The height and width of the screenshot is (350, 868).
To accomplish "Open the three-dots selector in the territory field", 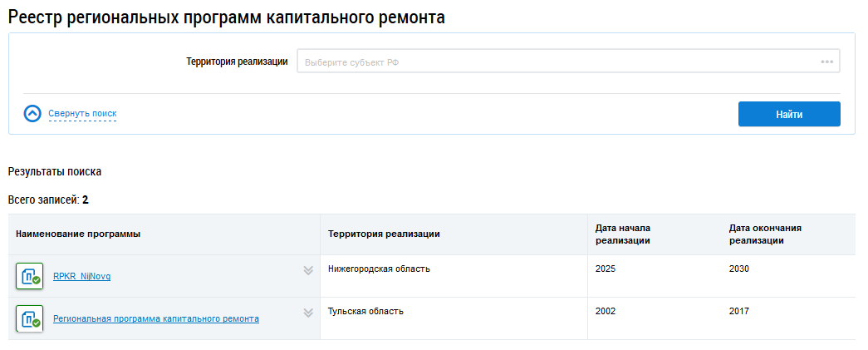I will [826, 62].
